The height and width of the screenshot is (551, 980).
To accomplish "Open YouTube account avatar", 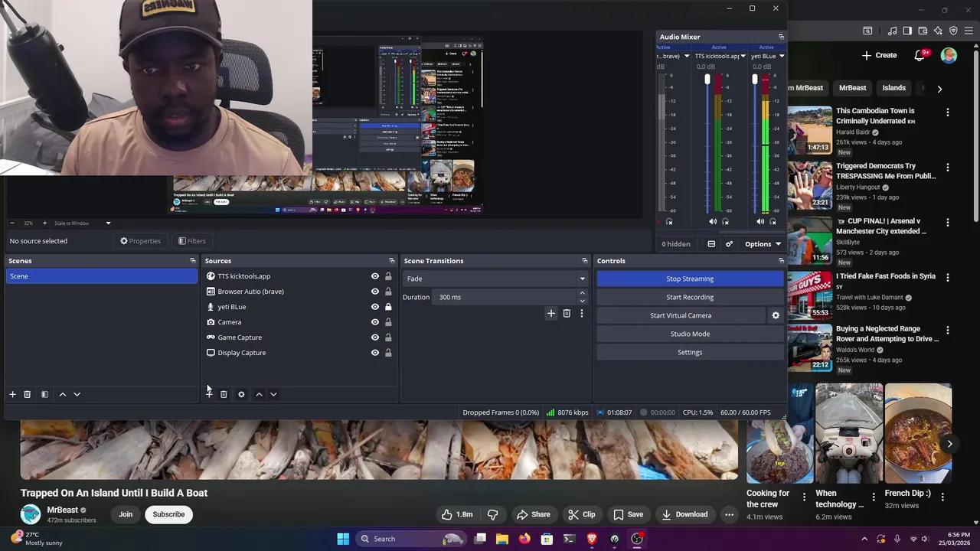I will click(x=949, y=55).
